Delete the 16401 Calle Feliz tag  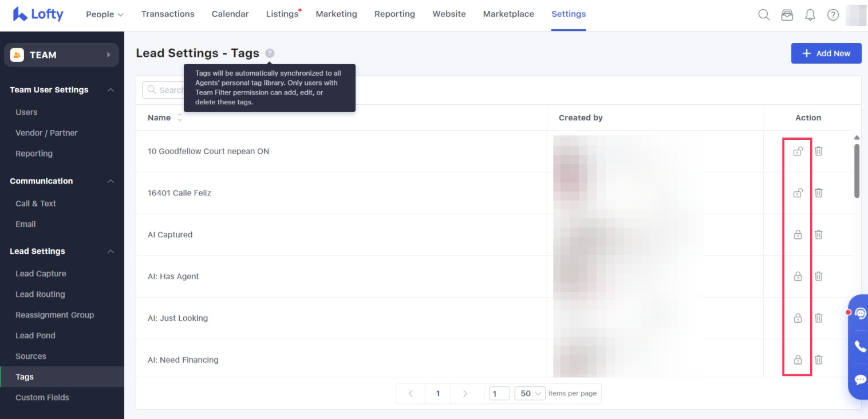tap(819, 193)
